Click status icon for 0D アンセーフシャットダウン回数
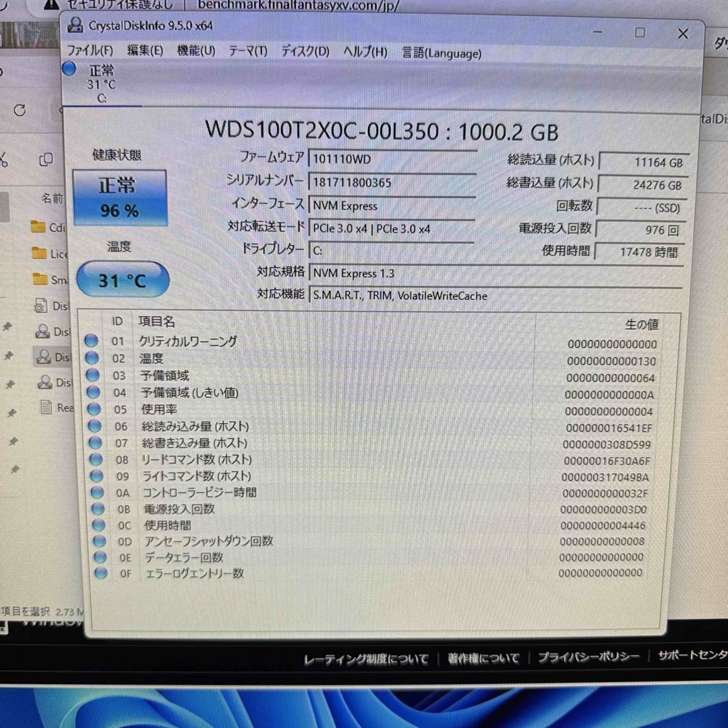 pyautogui.click(x=99, y=541)
